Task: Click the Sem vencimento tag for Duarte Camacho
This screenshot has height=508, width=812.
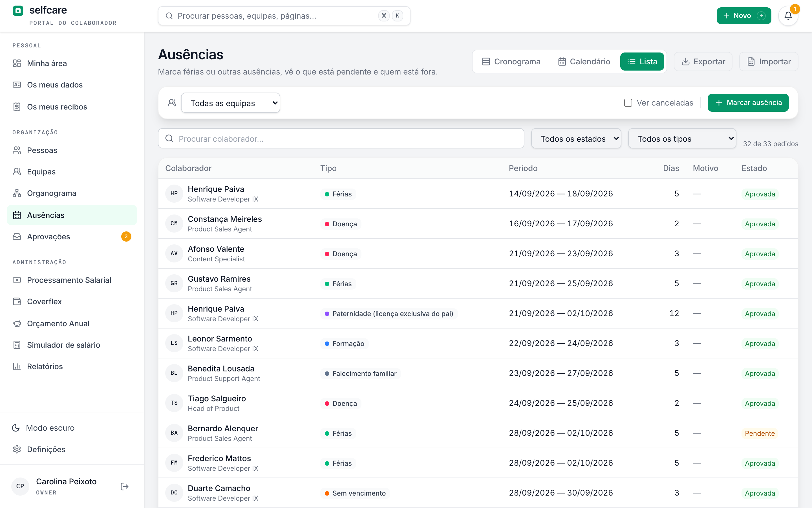Action: click(355, 493)
